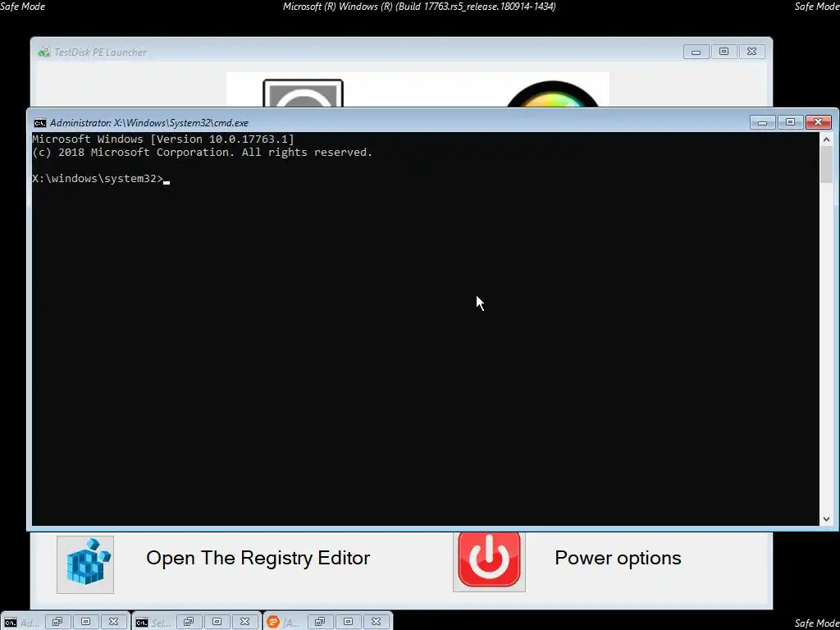Close the minimized 'Sel...' window

(244, 622)
